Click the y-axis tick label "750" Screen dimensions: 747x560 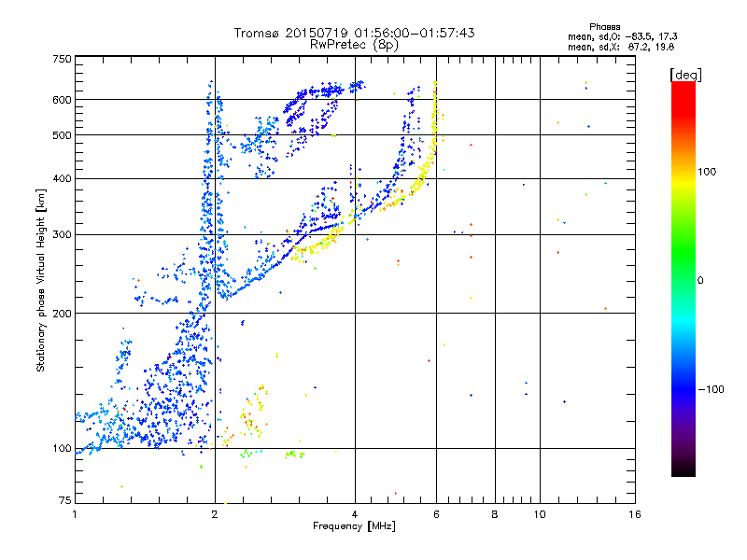pyautogui.click(x=62, y=59)
